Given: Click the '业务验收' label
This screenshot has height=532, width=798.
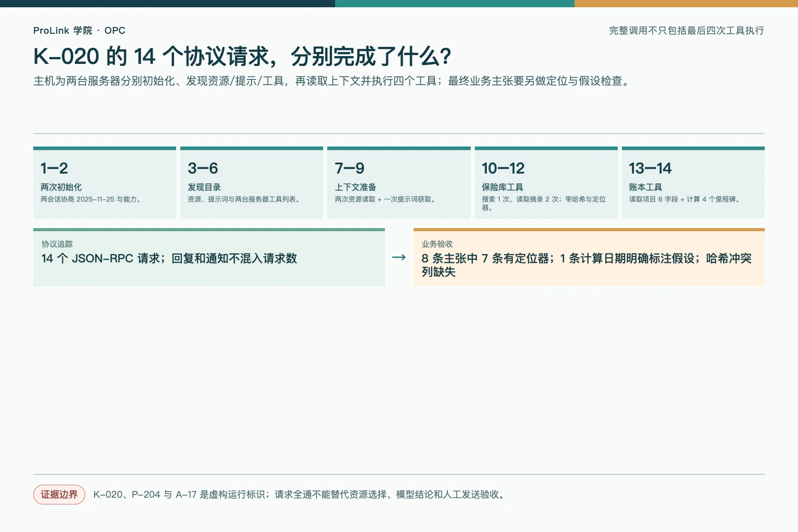Looking at the screenshot, I should [437, 244].
